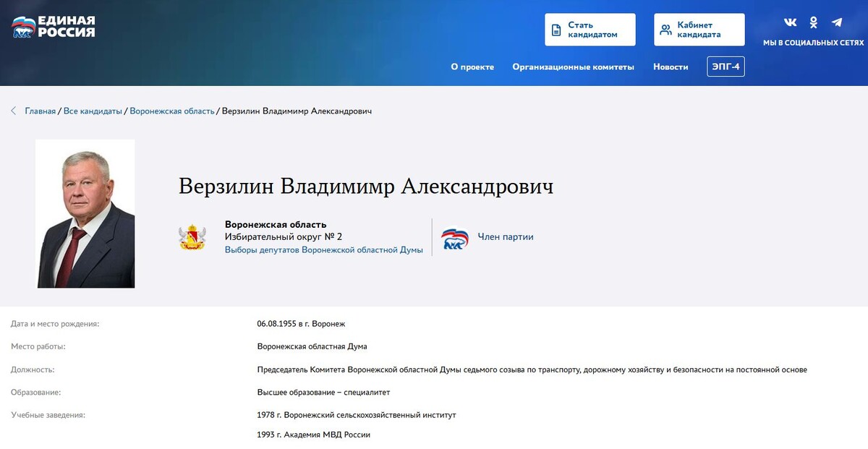Click the bold Воронежская область region title
The image size is (868, 449).
(276, 224)
